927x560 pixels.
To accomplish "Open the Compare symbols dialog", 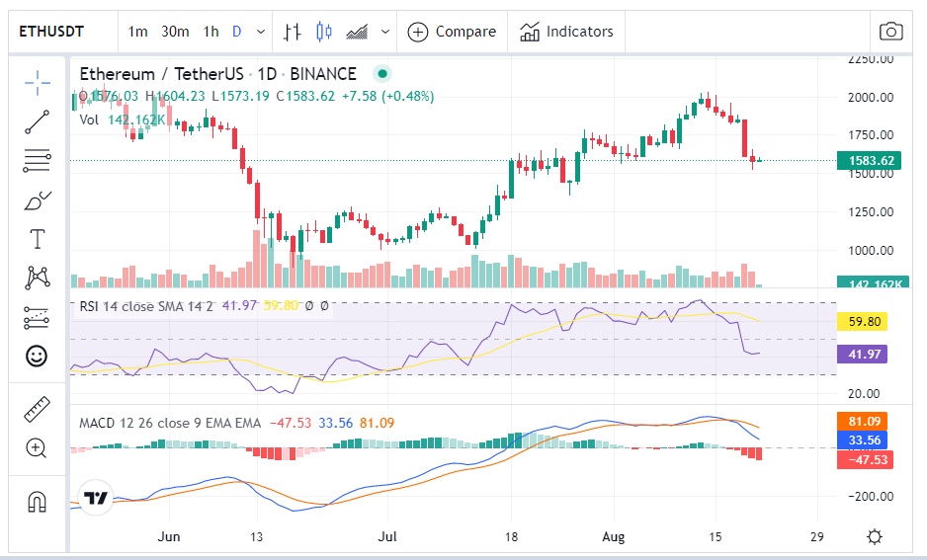I will [453, 32].
